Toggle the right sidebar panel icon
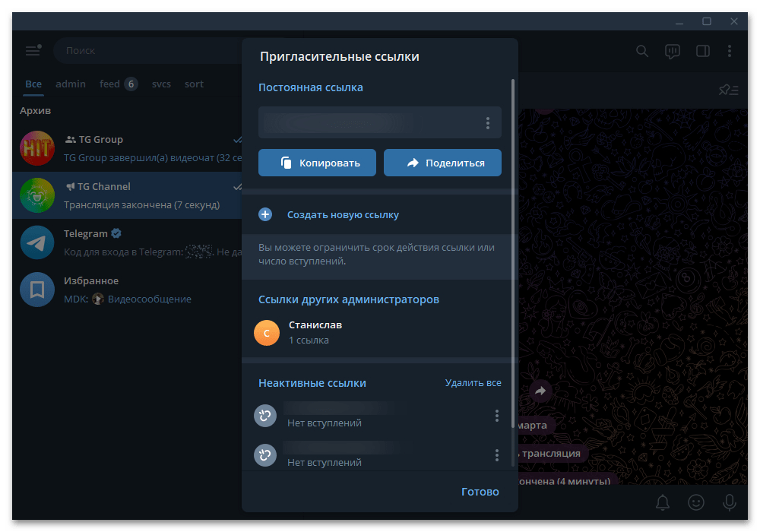 coord(702,51)
